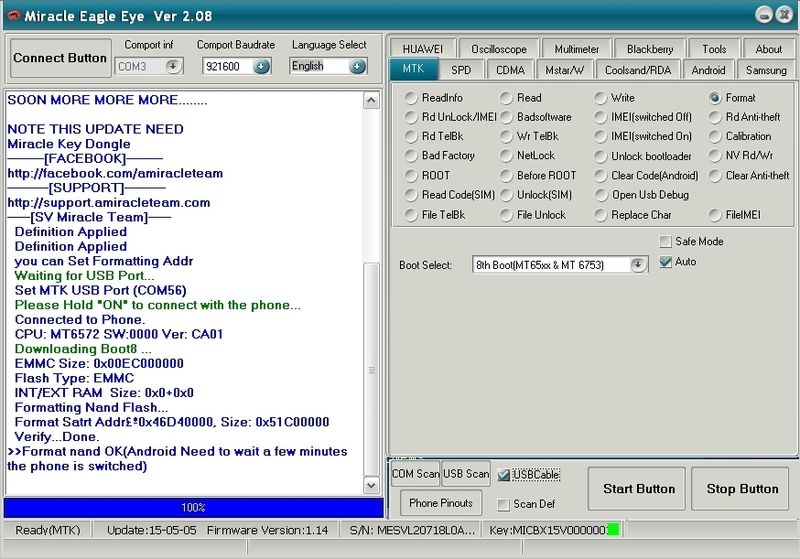The image size is (800, 559).
Task: Expand the Boot Select combo box
Action: 637,265
